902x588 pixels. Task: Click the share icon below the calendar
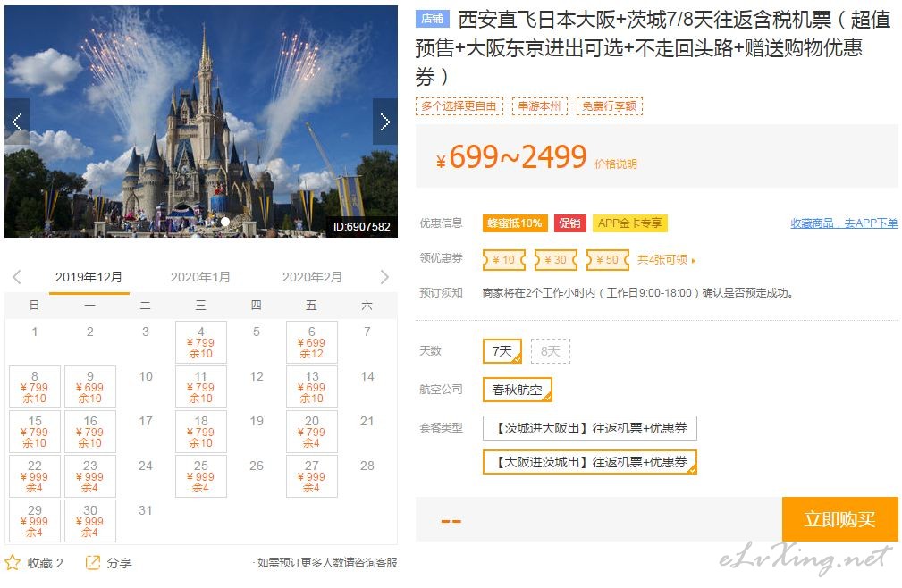click(93, 562)
